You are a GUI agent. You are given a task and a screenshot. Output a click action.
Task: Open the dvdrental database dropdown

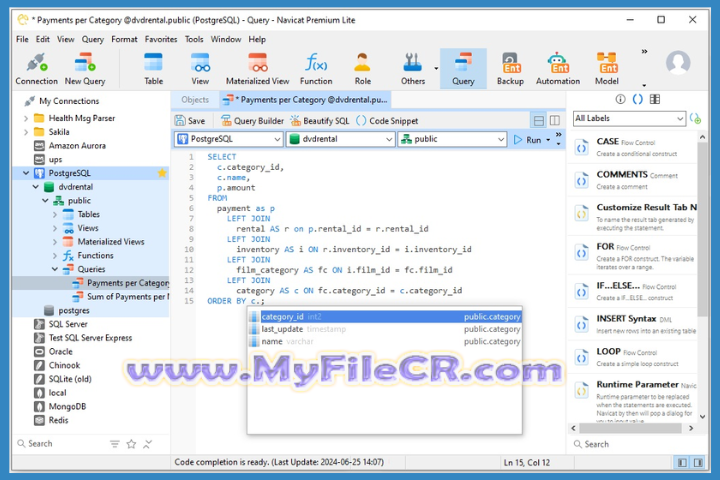(x=340, y=139)
